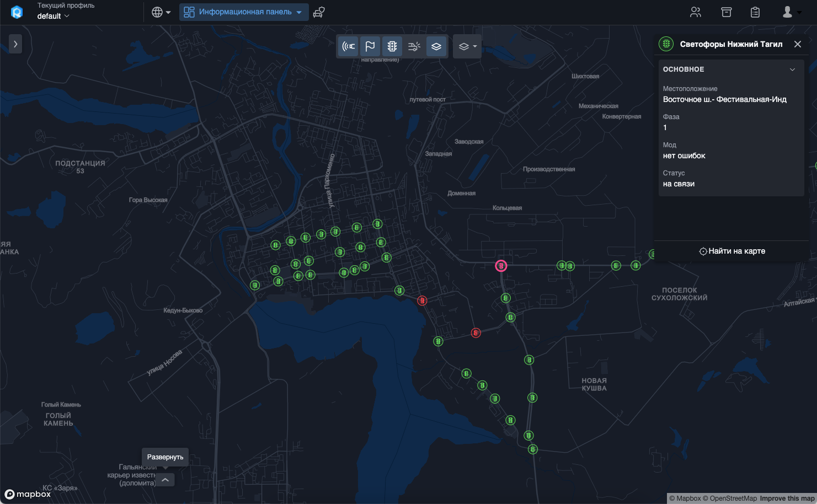Click the Развернуть expand chevron button

tap(165, 480)
